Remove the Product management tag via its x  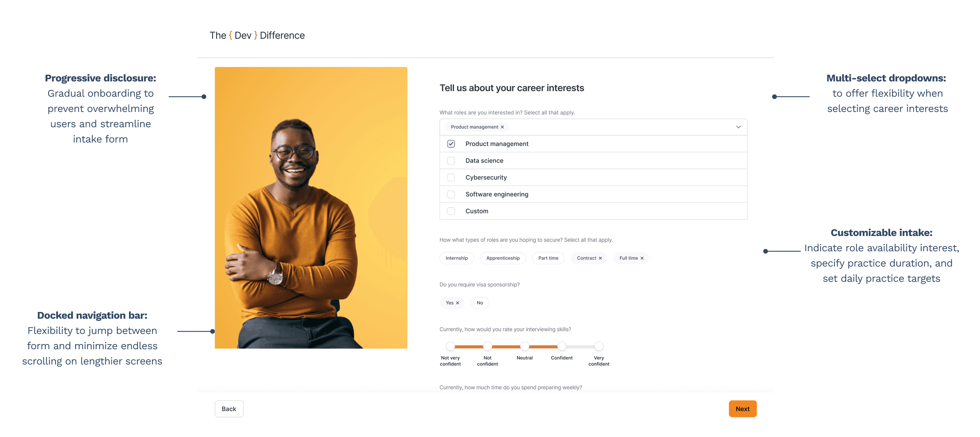tap(502, 127)
